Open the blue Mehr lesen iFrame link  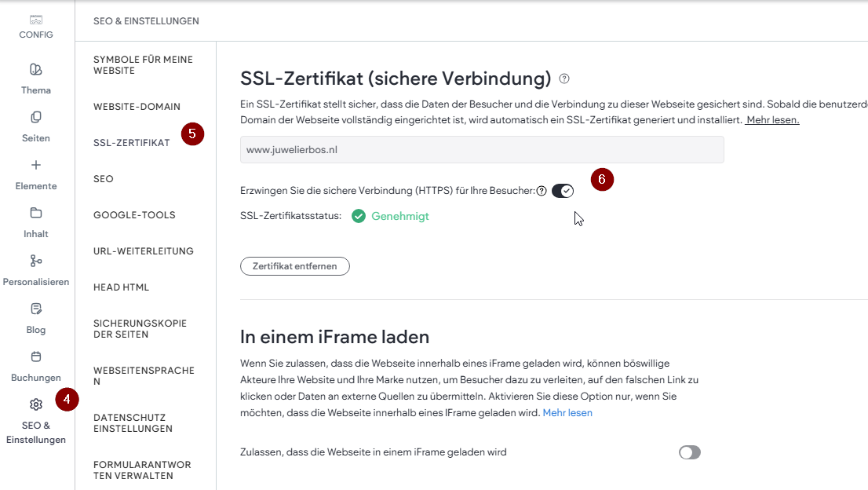567,412
